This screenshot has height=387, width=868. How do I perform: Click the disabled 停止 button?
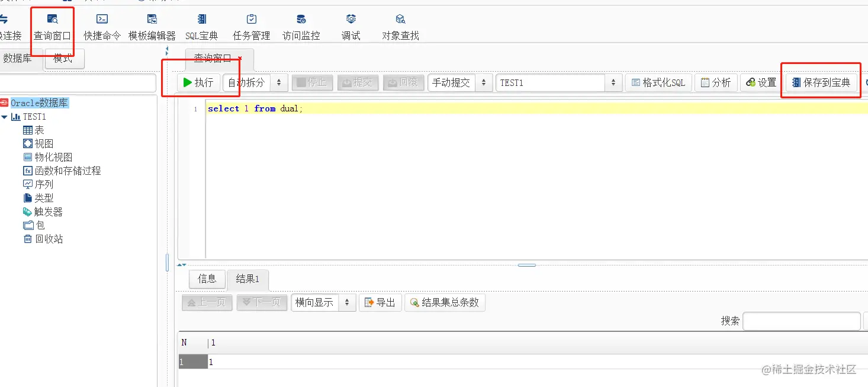click(312, 82)
